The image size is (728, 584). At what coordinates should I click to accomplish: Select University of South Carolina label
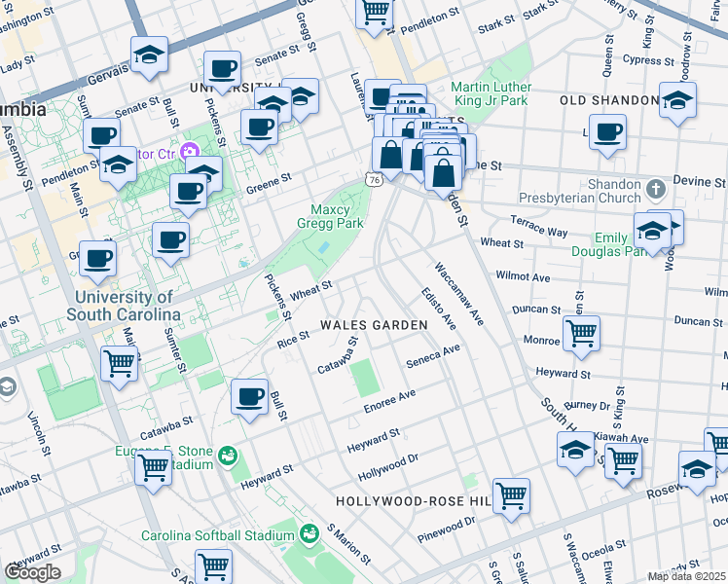(124, 306)
